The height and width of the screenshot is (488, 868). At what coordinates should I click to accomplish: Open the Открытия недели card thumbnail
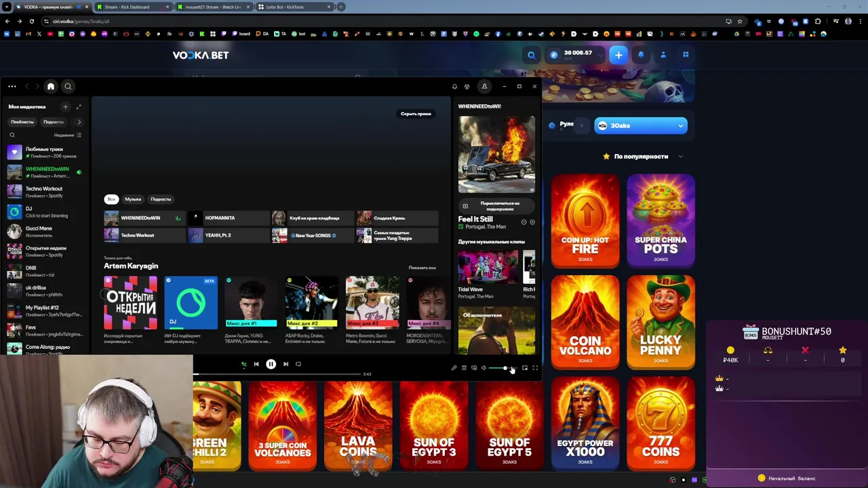pyautogui.click(x=130, y=302)
